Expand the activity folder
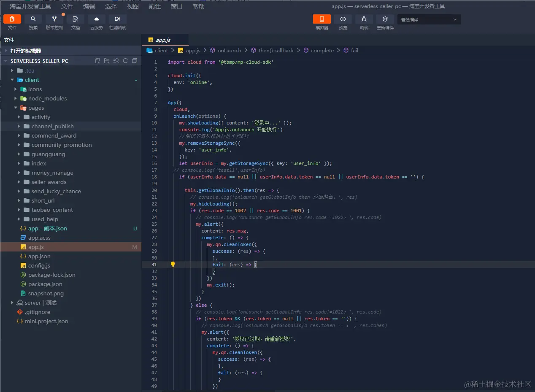 click(41, 117)
